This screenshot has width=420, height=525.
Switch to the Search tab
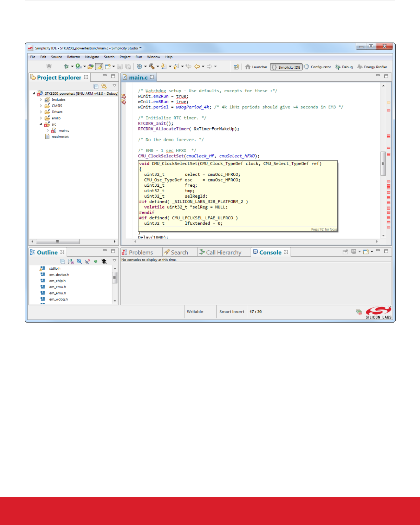pyautogui.click(x=176, y=252)
